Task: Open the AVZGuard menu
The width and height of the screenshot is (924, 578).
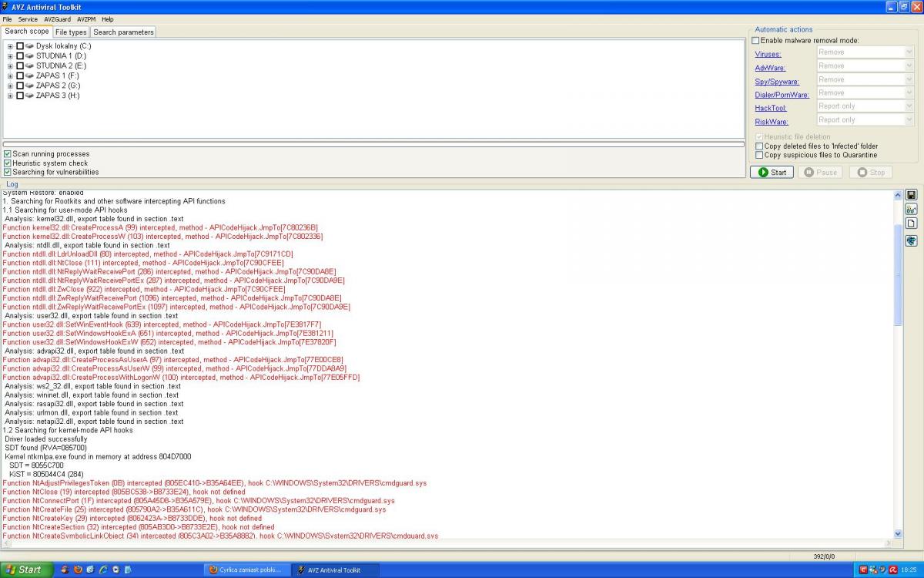Action: coord(57,19)
